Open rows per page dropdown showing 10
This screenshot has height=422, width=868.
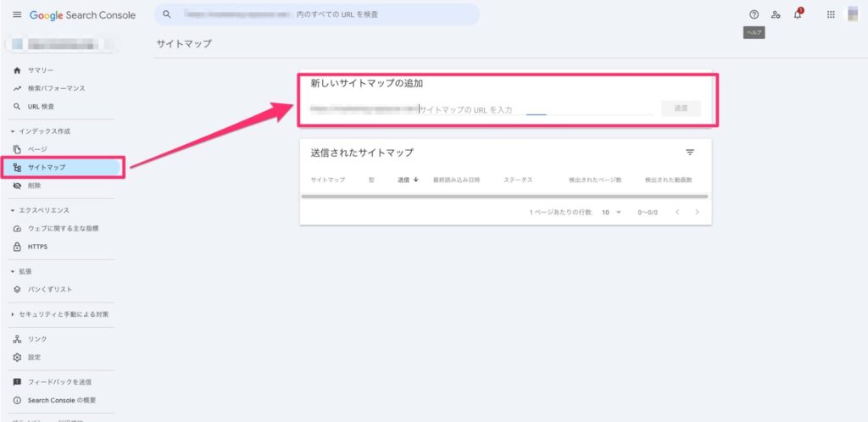point(611,212)
